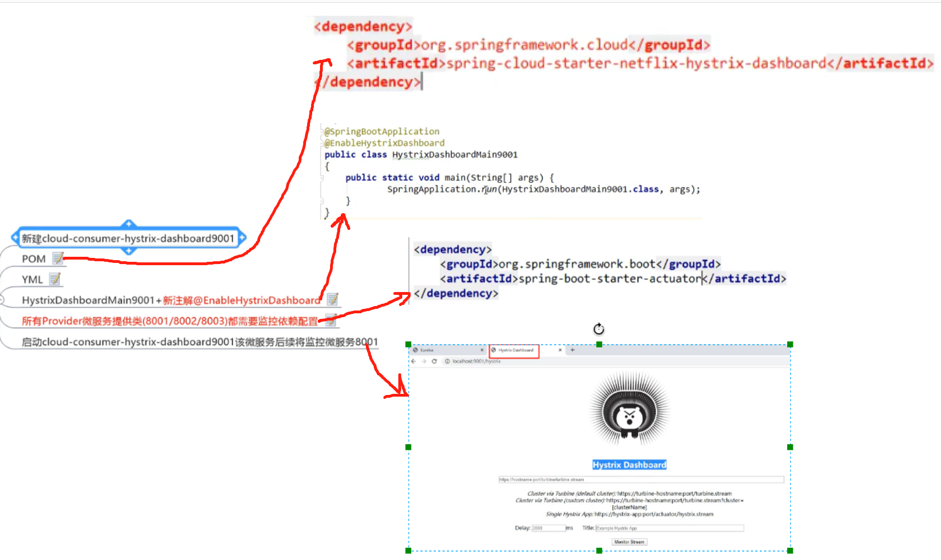
Task: Click the top-middle green resize handle of the image
Action: (599, 345)
